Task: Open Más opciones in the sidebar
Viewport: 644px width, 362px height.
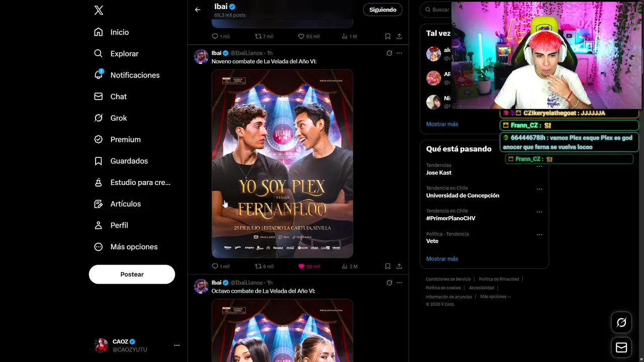Action: pos(126,247)
